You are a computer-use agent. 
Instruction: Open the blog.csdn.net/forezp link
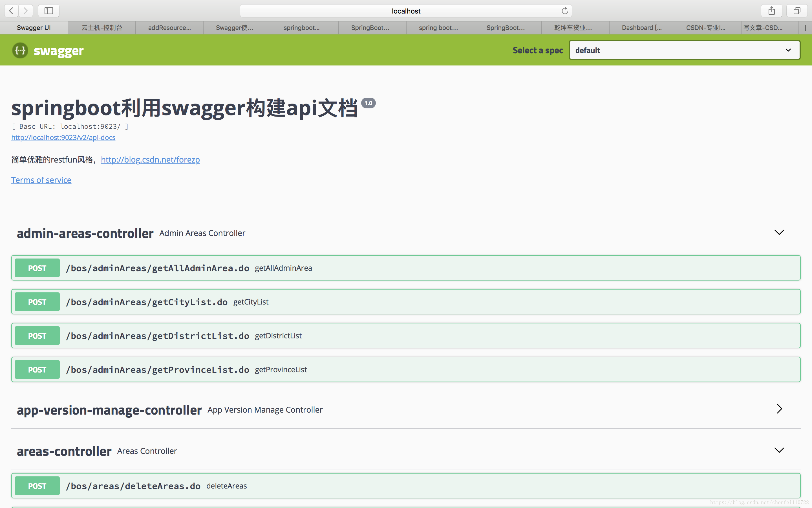pos(150,159)
